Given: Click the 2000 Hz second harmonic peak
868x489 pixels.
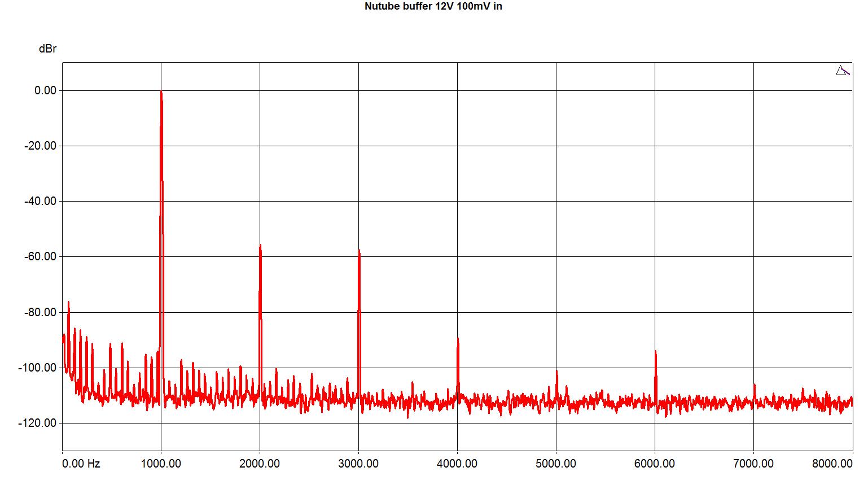Looking at the screenshot, I should pyautogui.click(x=260, y=246).
